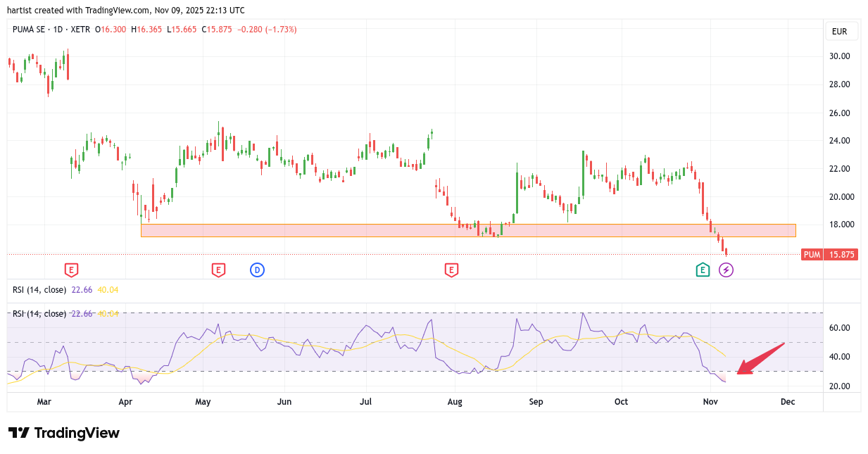Select the pink support zone rectangle
This screenshot has width=868, height=454.
click(x=468, y=230)
